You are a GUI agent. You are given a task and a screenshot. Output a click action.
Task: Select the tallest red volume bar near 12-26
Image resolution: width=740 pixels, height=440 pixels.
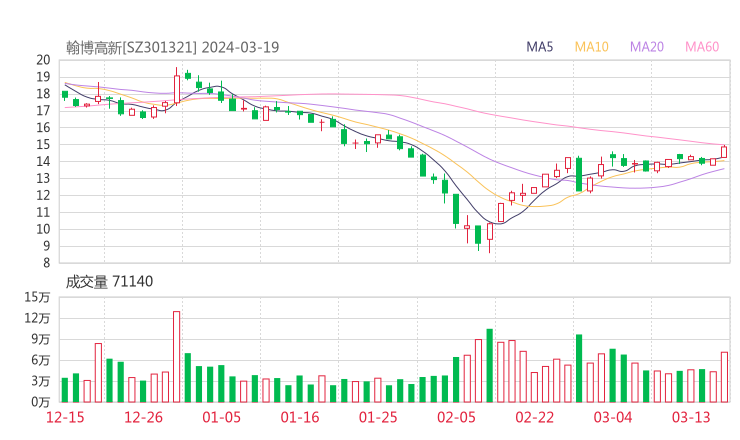tap(177, 357)
